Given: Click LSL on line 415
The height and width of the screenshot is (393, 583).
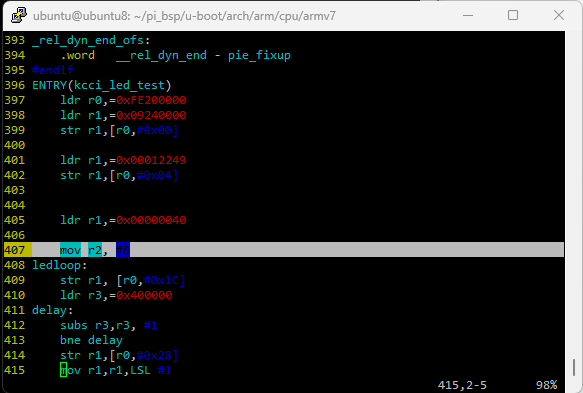Looking at the screenshot, I should pos(140,370).
